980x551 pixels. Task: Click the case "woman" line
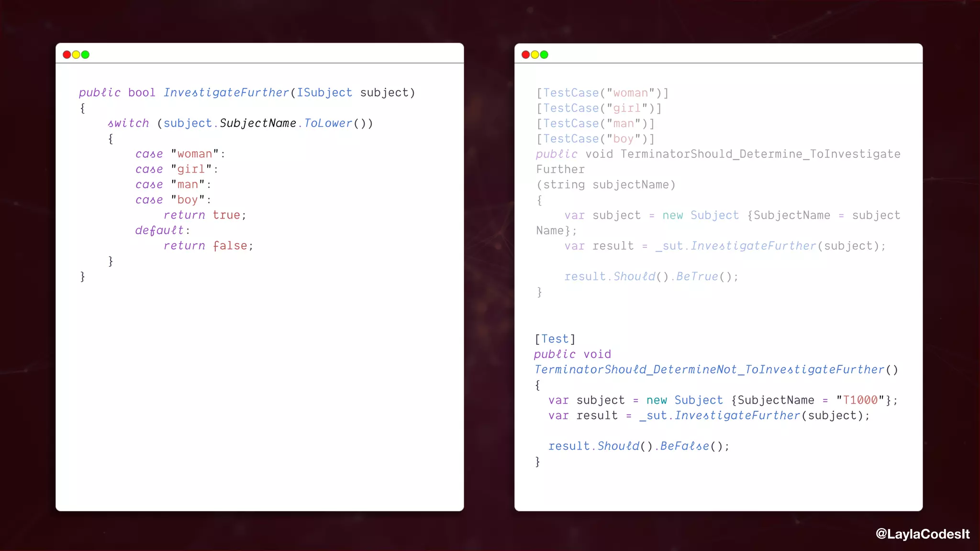[x=180, y=154]
